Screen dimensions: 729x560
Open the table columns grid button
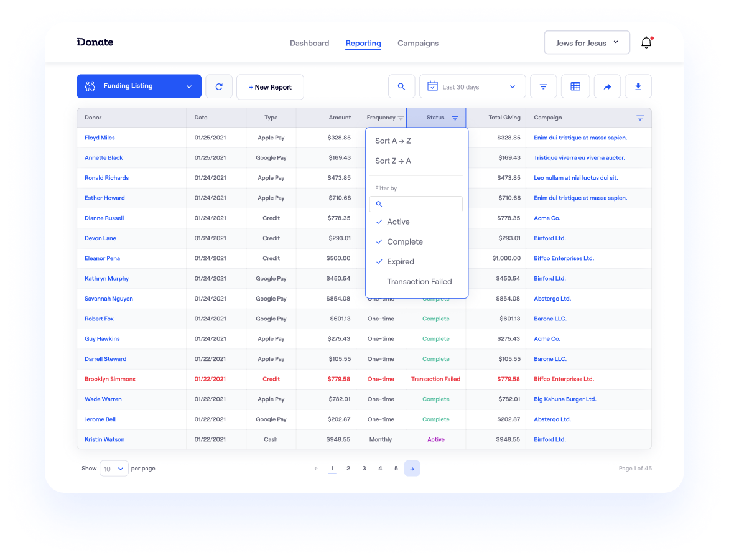pos(575,86)
